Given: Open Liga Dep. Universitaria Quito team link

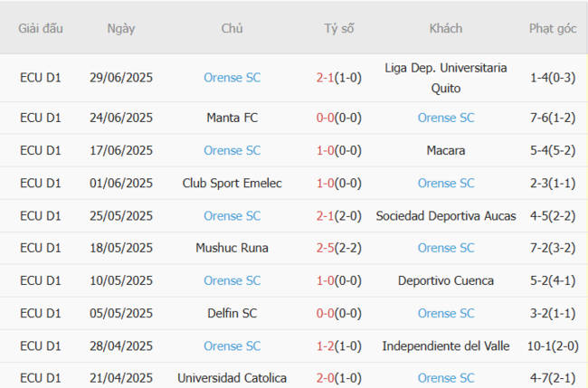Looking at the screenshot, I should click(x=446, y=78).
